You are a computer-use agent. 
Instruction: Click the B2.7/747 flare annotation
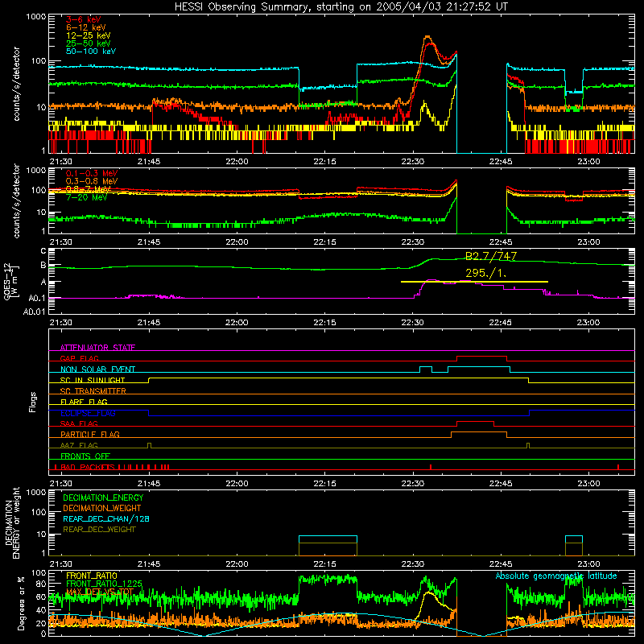491,256
